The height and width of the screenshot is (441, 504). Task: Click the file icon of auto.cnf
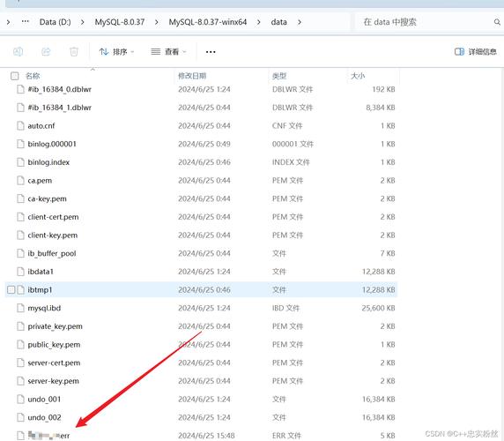(x=20, y=126)
